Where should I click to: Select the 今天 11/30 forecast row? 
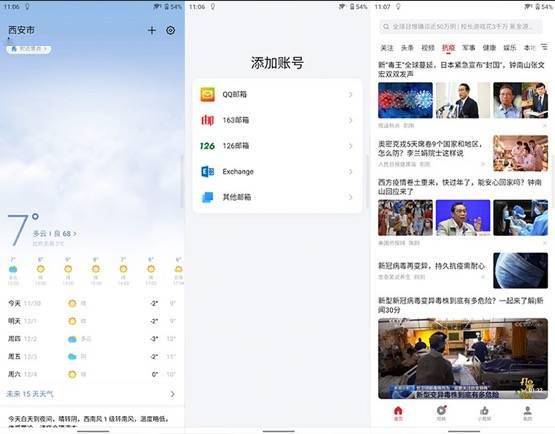(92, 303)
